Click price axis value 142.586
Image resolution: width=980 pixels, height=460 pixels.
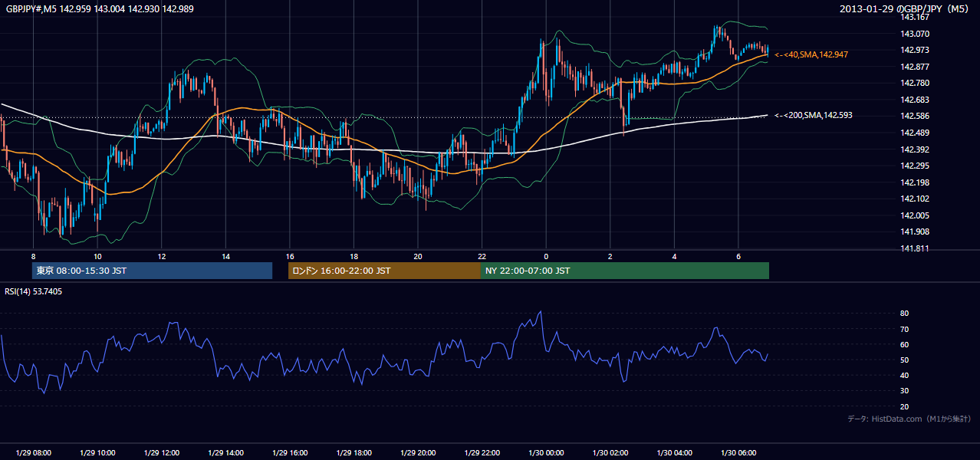(x=914, y=116)
